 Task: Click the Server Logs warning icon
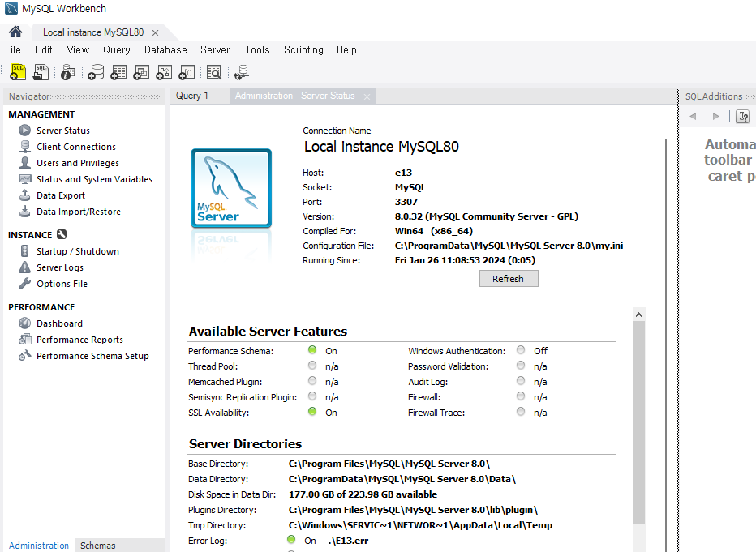(x=24, y=267)
